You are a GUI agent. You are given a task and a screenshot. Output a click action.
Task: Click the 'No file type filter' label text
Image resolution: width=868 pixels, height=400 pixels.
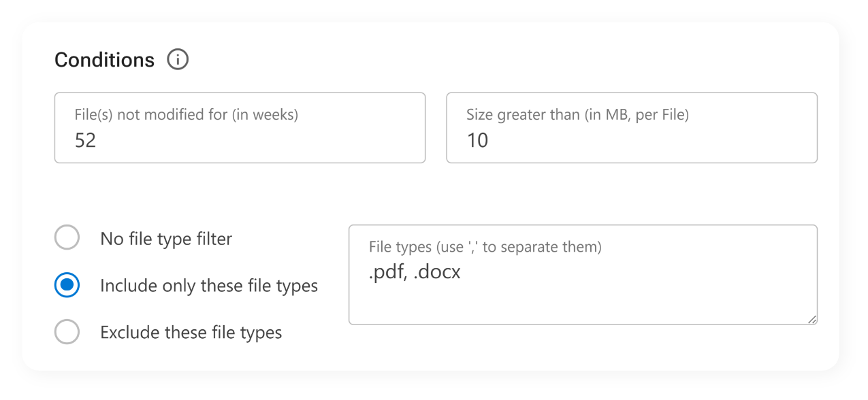coord(165,238)
